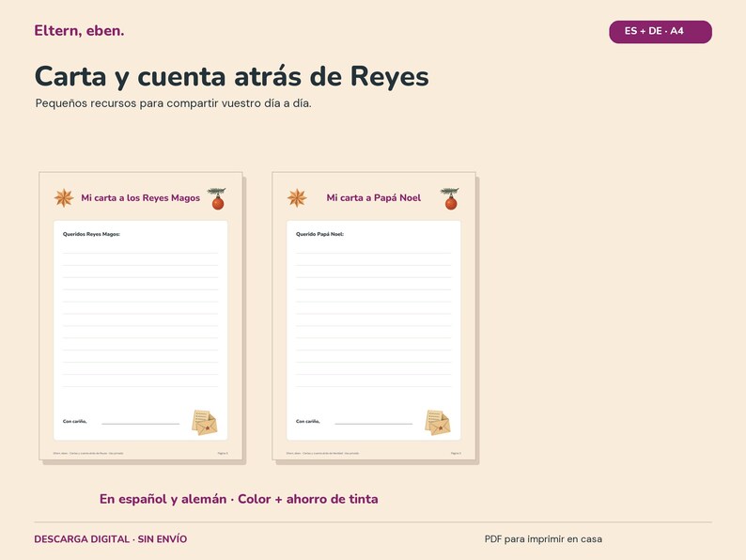Select the 'Carta y cuenta atrás de Reyes' title

pyautogui.click(x=232, y=76)
